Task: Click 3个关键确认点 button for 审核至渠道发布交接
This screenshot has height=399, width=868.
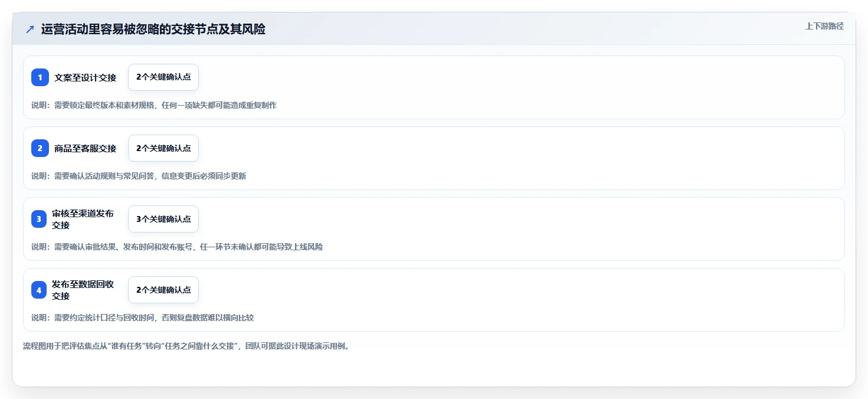Action: coord(163,219)
